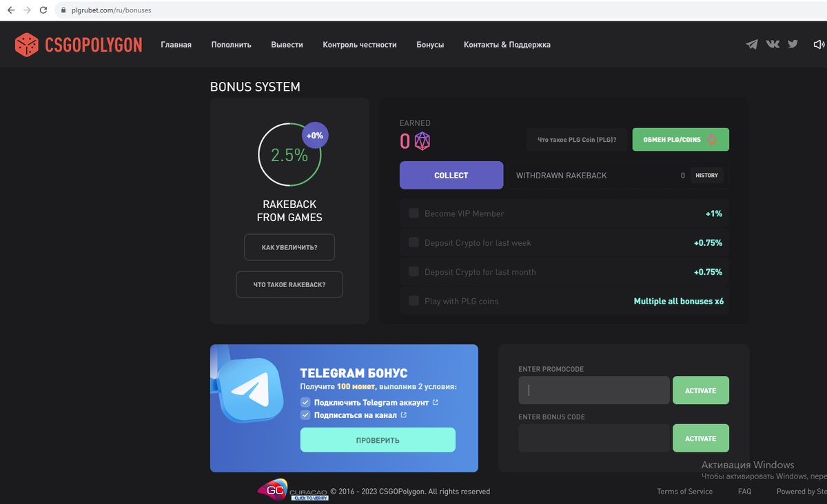Open the Terms of Service link

tap(685, 492)
